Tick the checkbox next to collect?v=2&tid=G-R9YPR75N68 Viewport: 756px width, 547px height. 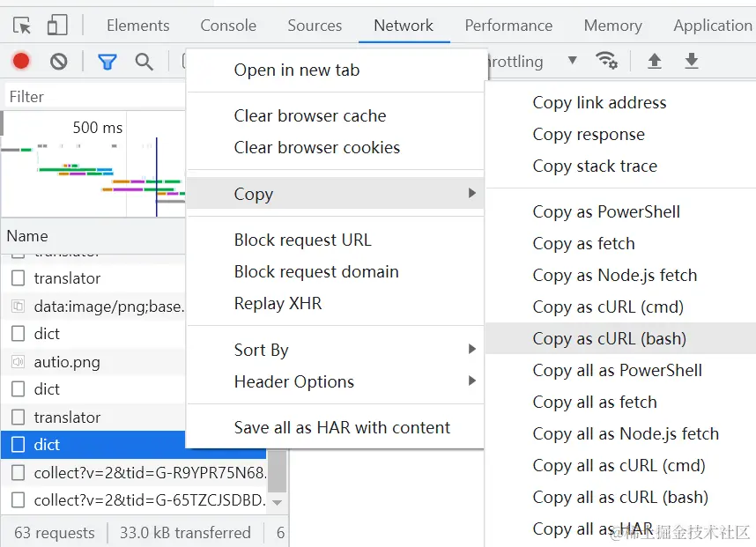[18, 472]
